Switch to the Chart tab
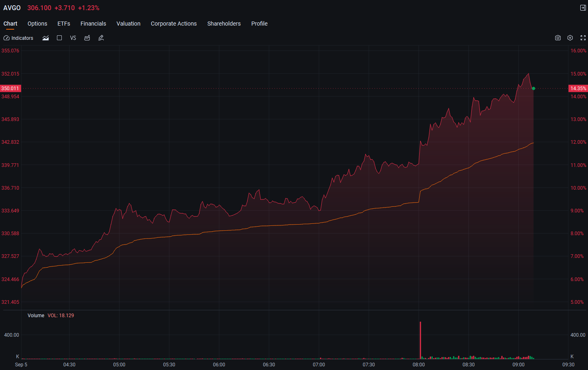588x370 pixels. 10,24
